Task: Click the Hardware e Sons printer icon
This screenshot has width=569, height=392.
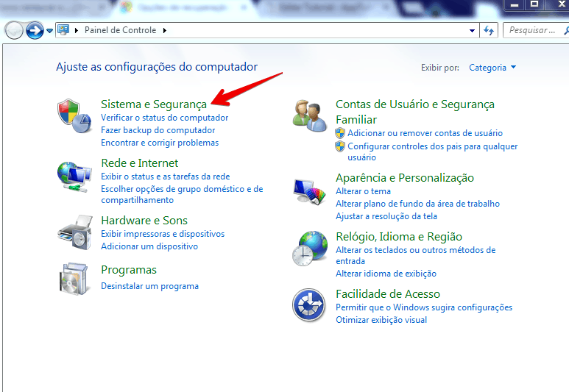Action: tap(75, 232)
